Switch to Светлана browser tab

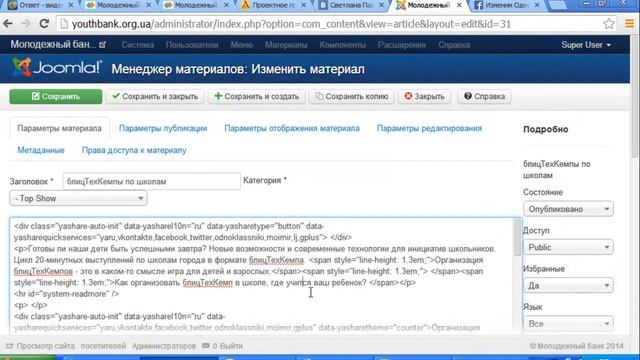tap(351, 5)
